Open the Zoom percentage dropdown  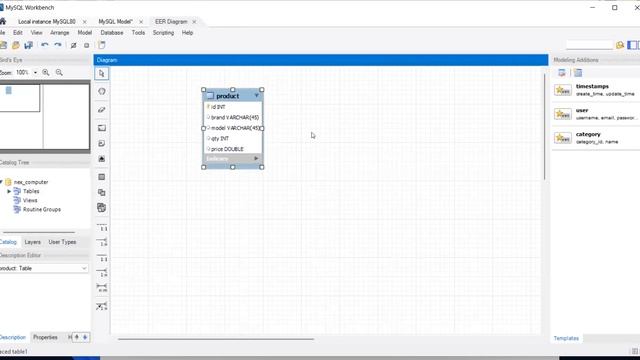tap(35, 72)
